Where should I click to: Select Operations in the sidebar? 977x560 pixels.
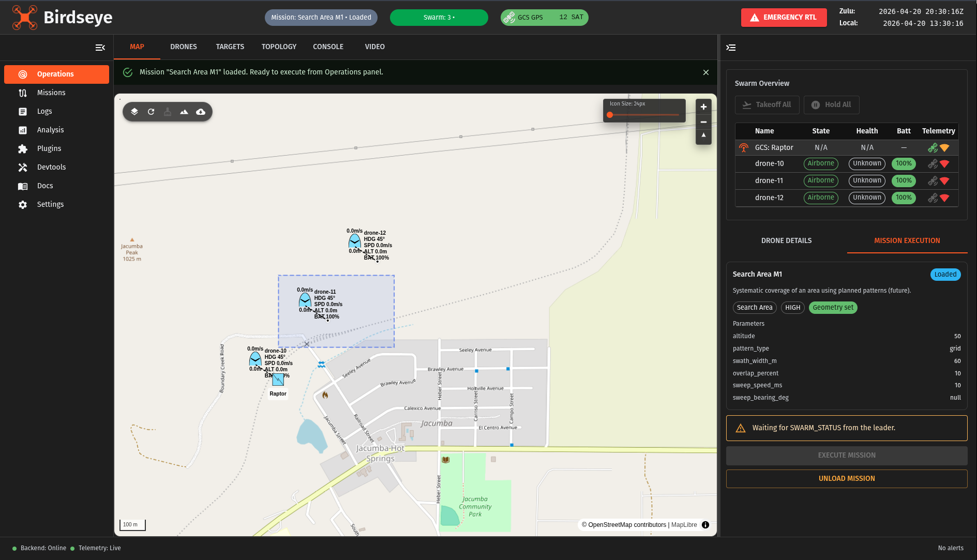pyautogui.click(x=56, y=74)
